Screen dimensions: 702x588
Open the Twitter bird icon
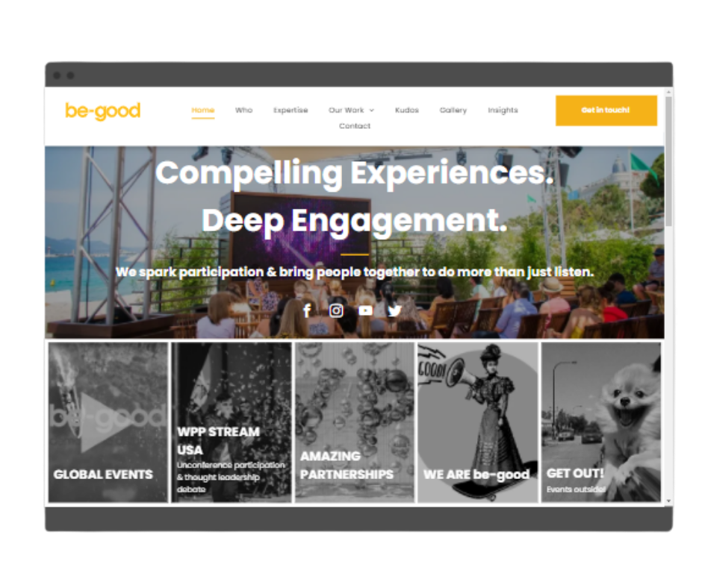(394, 310)
